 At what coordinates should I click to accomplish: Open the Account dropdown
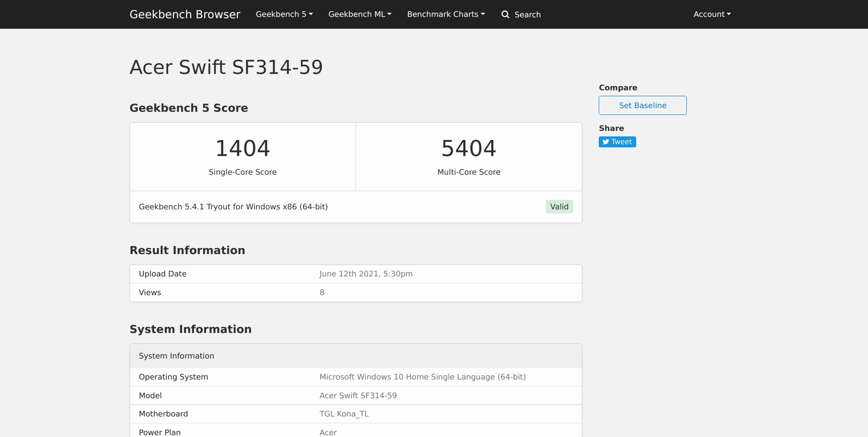pos(712,14)
